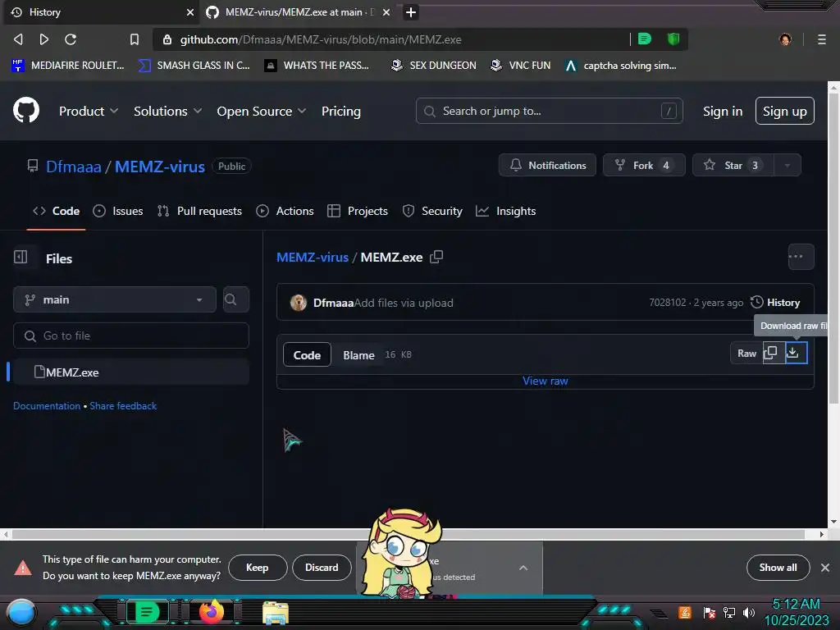Reload the page with the refresh icon
Image resolution: width=840 pixels, height=630 pixels.
pos(71,39)
